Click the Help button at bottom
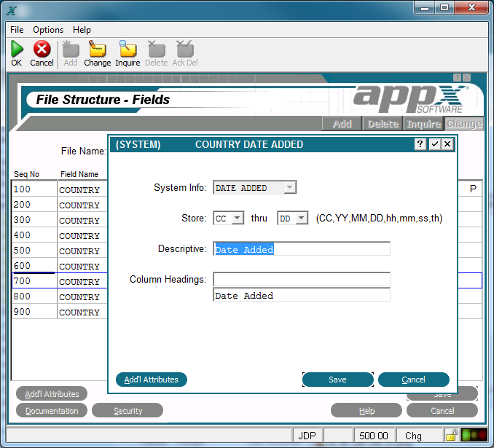Screen dimensions: 494x448 coord(366,411)
